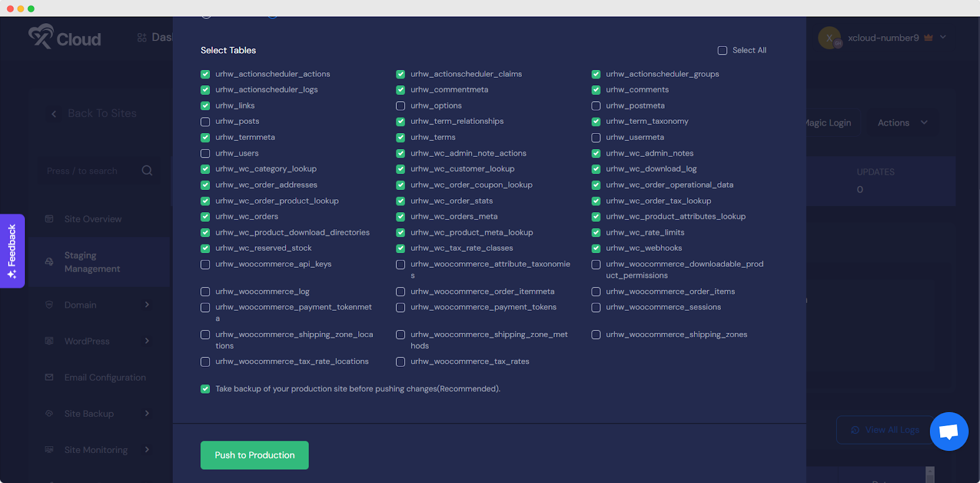Click the Site Overview sidebar icon
This screenshot has width=980, height=483.
(50, 219)
